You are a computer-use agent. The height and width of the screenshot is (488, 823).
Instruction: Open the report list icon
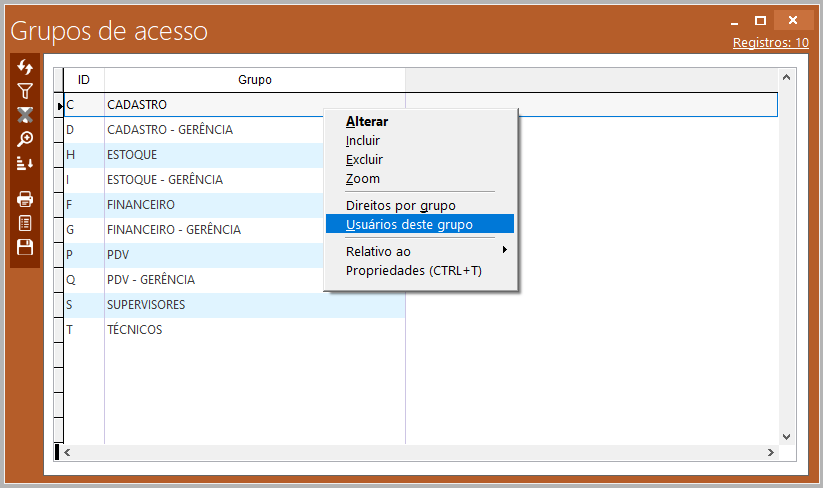[26, 223]
